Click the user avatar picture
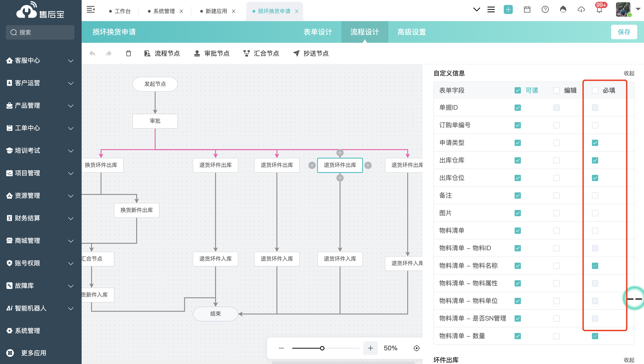Screen dimensions: 644x364 [623, 9]
